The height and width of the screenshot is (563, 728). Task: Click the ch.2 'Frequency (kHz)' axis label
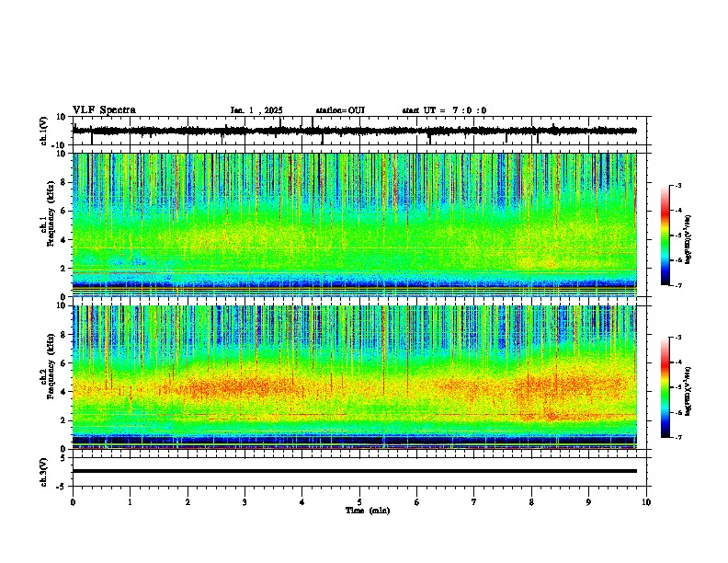point(51,366)
